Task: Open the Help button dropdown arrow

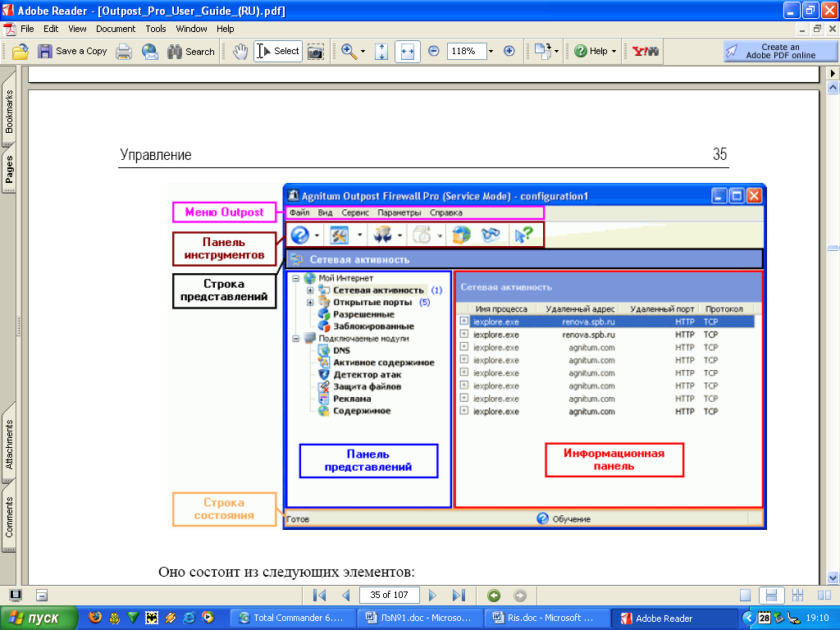Action: pos(614,52)
